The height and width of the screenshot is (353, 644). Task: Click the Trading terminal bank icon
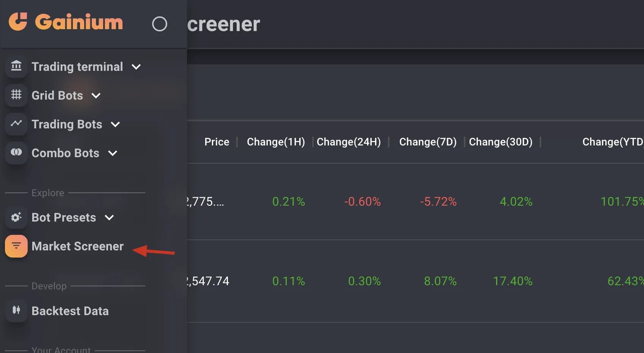tap(16, 66)
